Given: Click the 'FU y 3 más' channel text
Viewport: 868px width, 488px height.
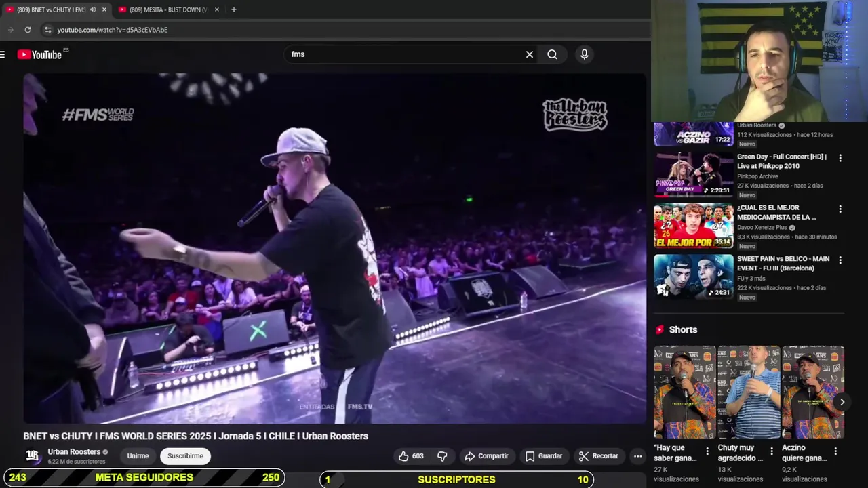Looking at the screenshot, I should pos(751,279).
